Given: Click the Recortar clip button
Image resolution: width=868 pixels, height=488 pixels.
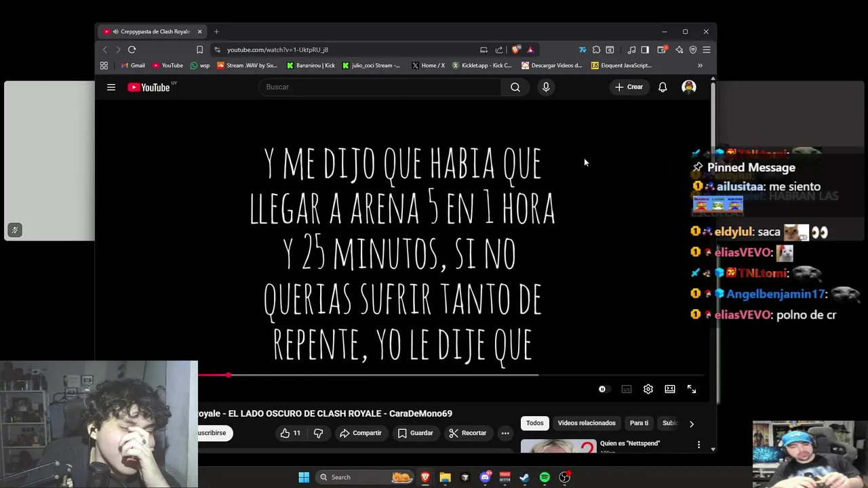Looking at the screenshot, I should pos(468,433).
